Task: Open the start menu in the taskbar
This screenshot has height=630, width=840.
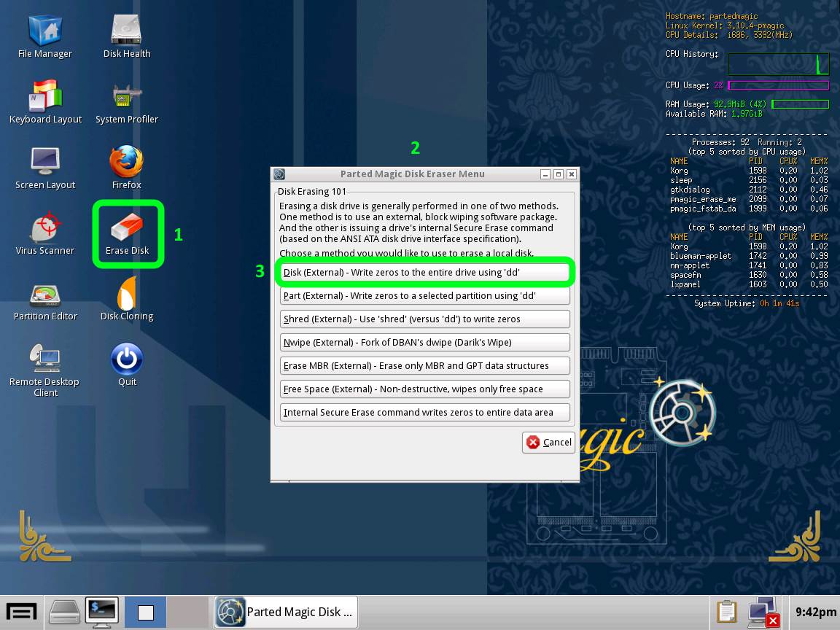Action: point(21,612)
